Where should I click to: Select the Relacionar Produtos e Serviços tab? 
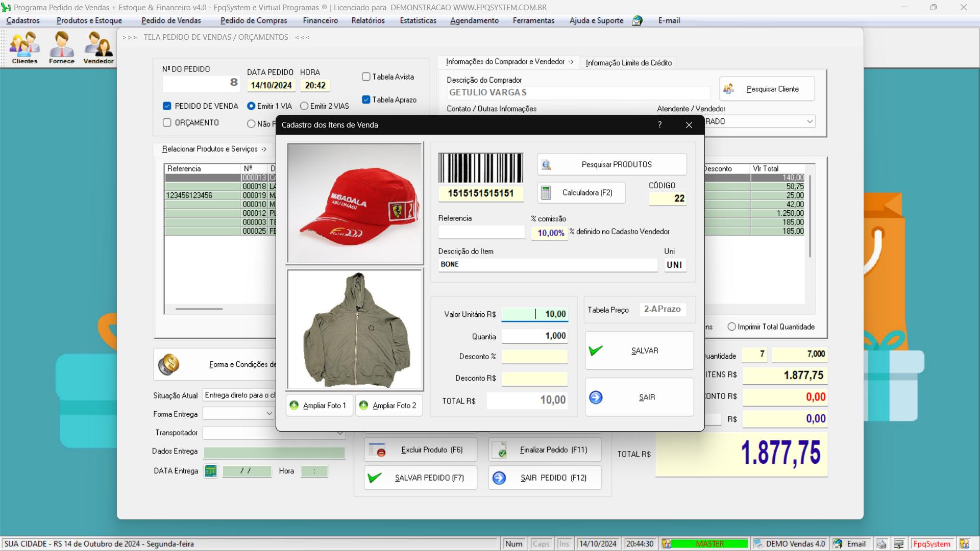point(214,149)
